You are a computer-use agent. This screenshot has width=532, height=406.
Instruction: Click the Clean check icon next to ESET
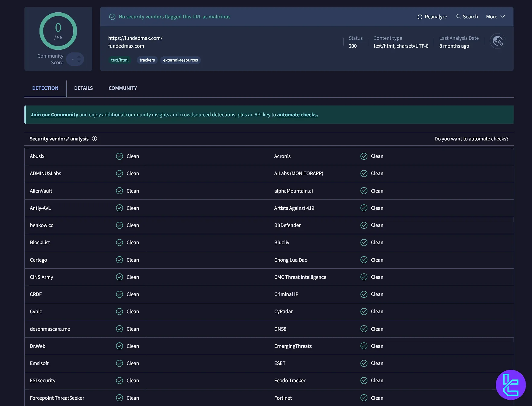point(364,363)
